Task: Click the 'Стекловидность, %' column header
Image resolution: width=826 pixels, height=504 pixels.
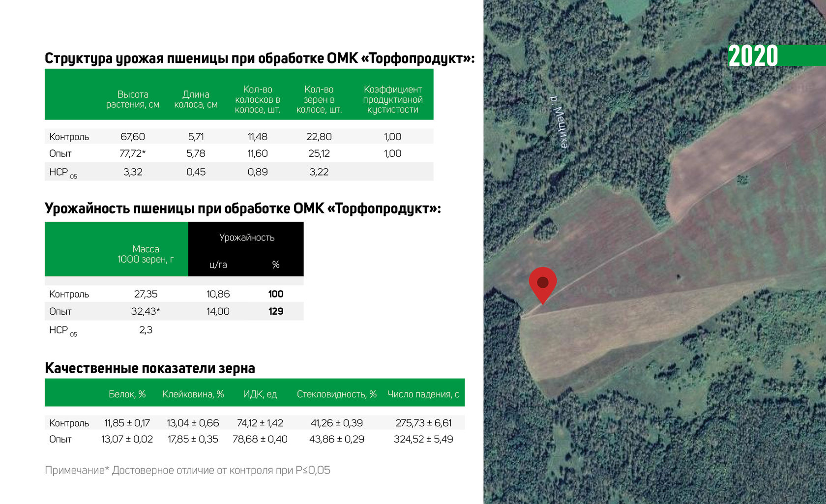Action: point(337,394)
